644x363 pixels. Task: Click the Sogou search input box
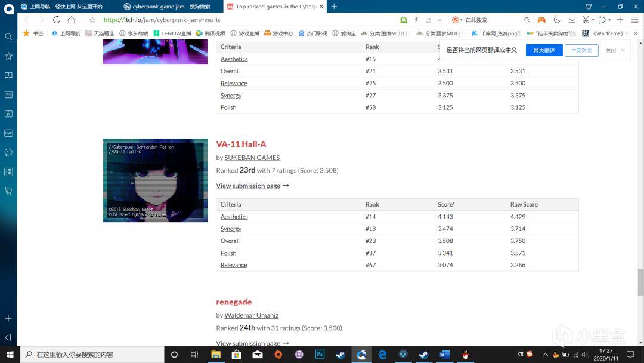click(x=493, y=20)
